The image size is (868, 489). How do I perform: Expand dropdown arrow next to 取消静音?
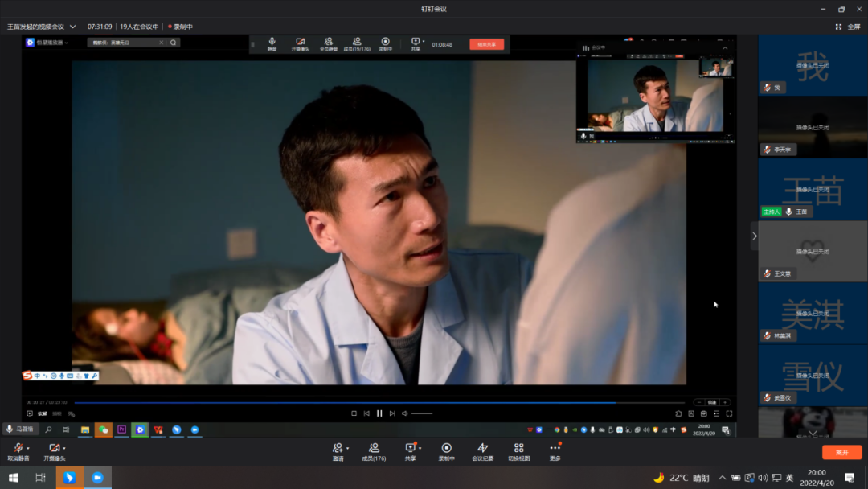tap(28, 448)
